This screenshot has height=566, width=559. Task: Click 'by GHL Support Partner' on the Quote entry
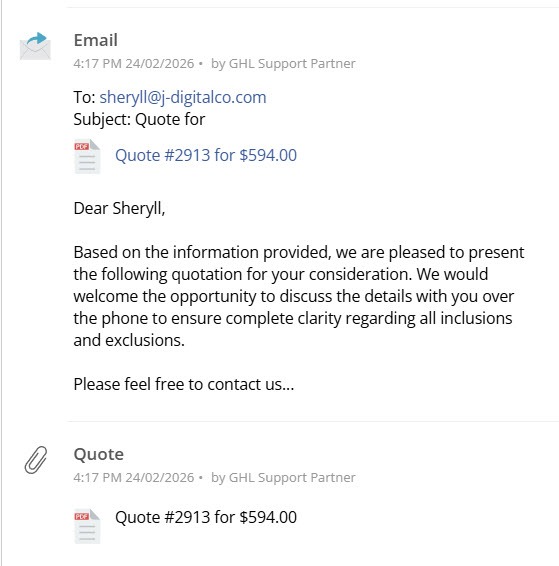click(283, 478)
